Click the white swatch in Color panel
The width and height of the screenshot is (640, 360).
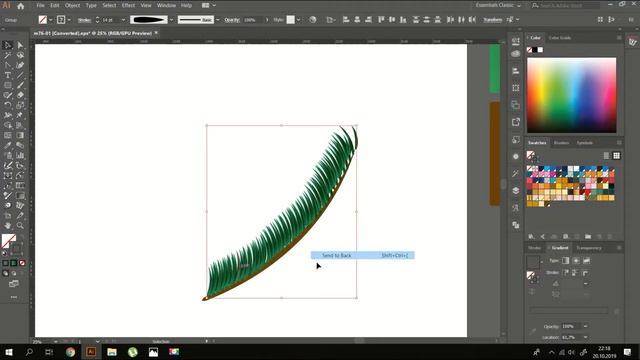[540, 50]
